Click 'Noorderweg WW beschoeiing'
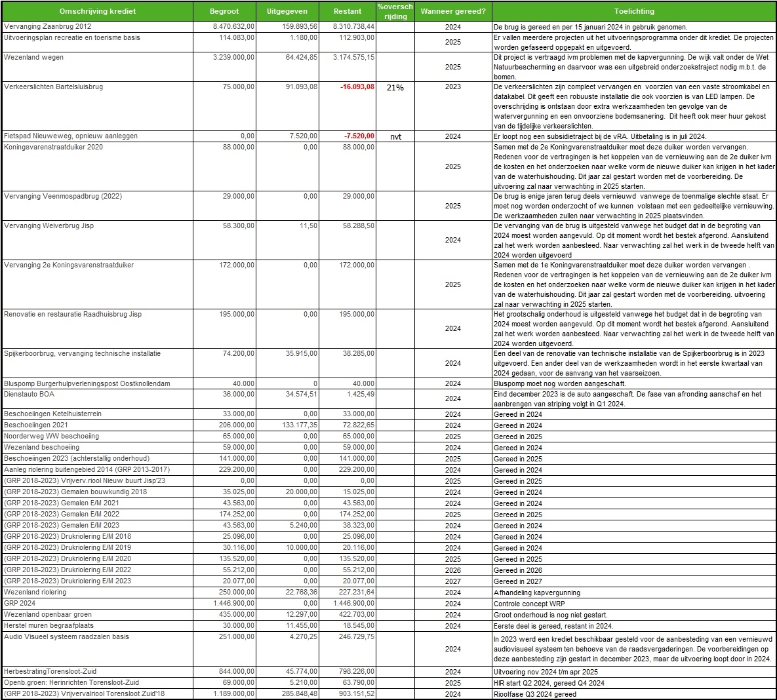The width and height of the screenshot is (777, 700). click(52, 437)
